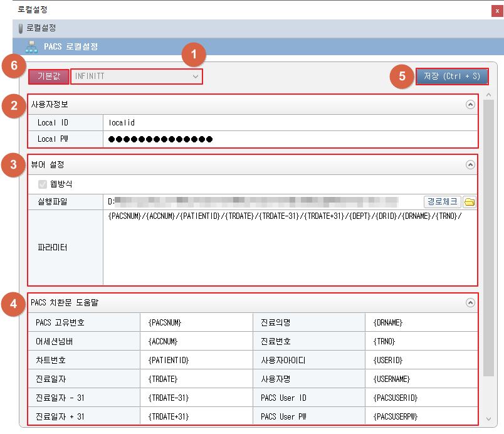Select the 로컬설정 tab

tap(41, 28)
